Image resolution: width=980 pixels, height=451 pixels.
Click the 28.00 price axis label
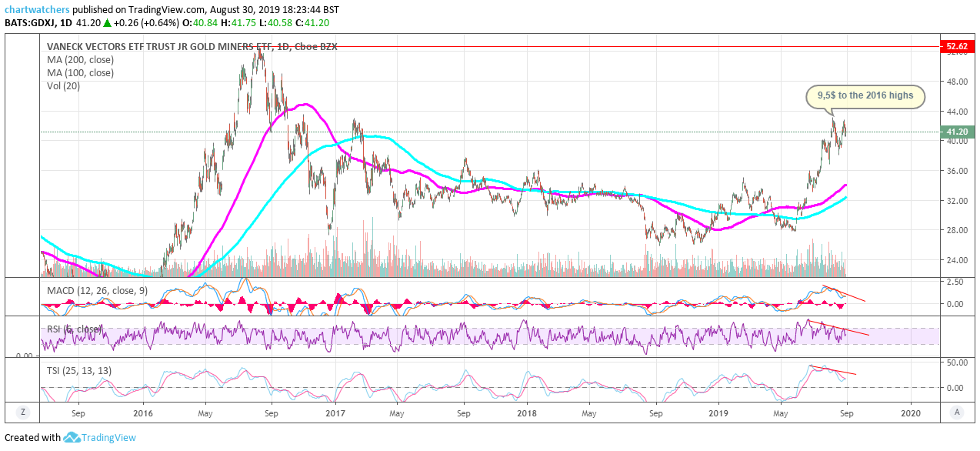pyautogui.click(x=956, y=230)
